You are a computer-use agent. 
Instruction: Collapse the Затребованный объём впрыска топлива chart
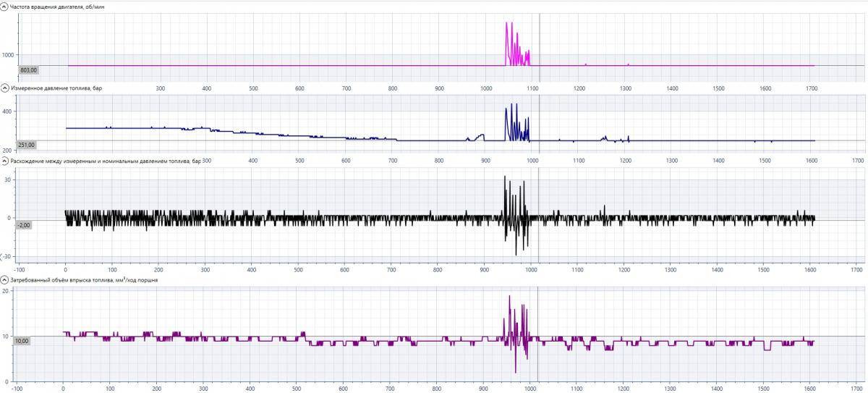pos(4,279)
